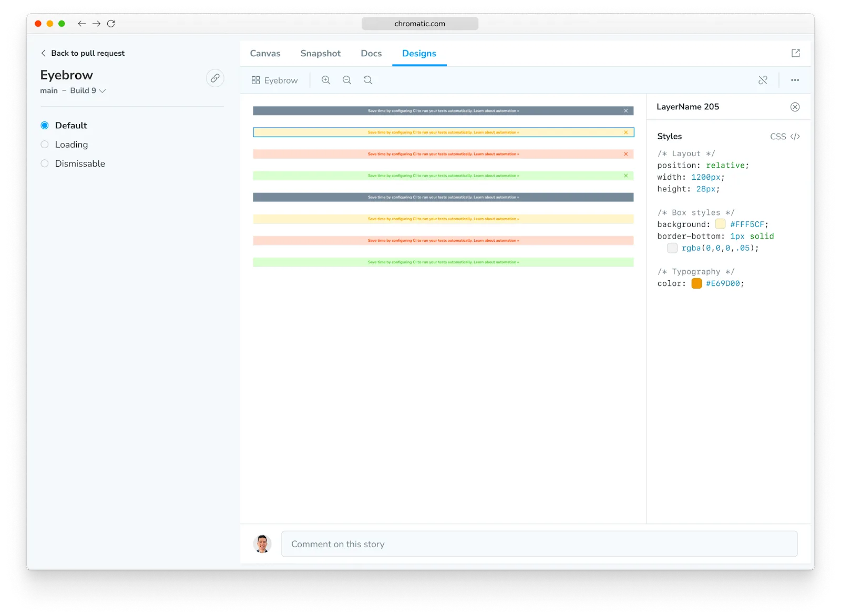Go back to pull request link
This screenshot has height=616, width=841.
click(83, 53)
